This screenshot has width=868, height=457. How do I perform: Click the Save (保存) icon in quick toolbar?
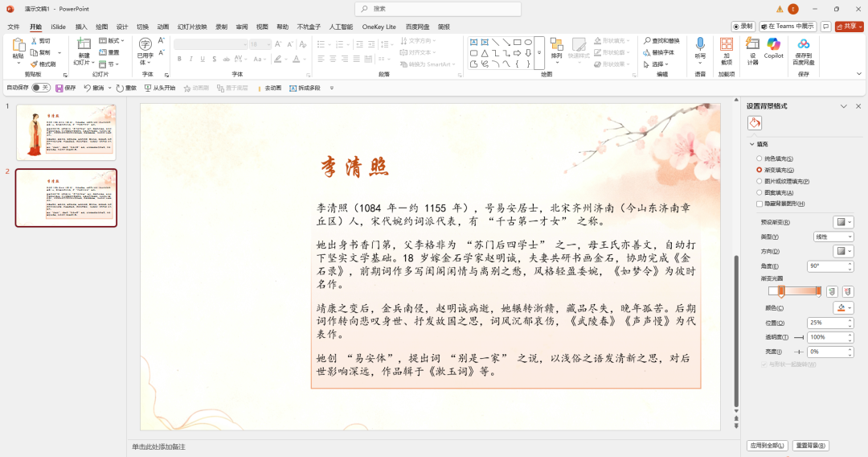[59, 88]
